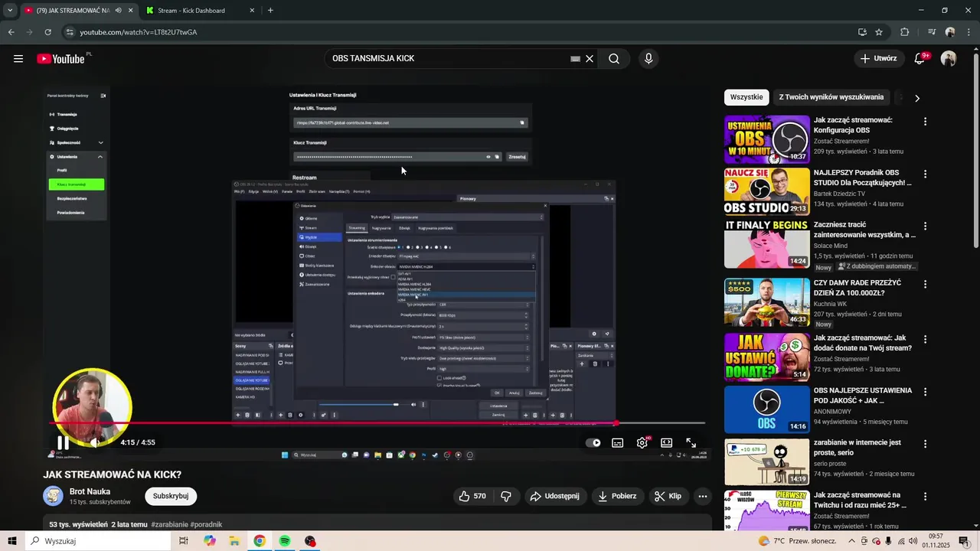This screenshot has height=551, width=980.
Task: Click the #poradnik hashtag
Action: coord(206,525)
